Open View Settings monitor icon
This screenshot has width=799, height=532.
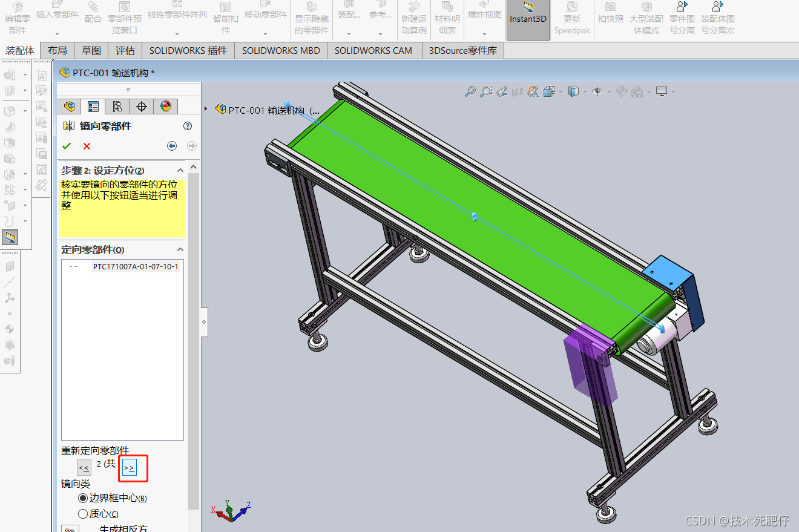coord(662,91)
